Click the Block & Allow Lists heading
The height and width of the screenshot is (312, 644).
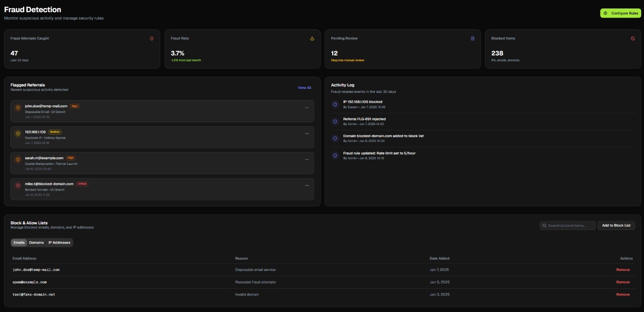coord(29,223)
